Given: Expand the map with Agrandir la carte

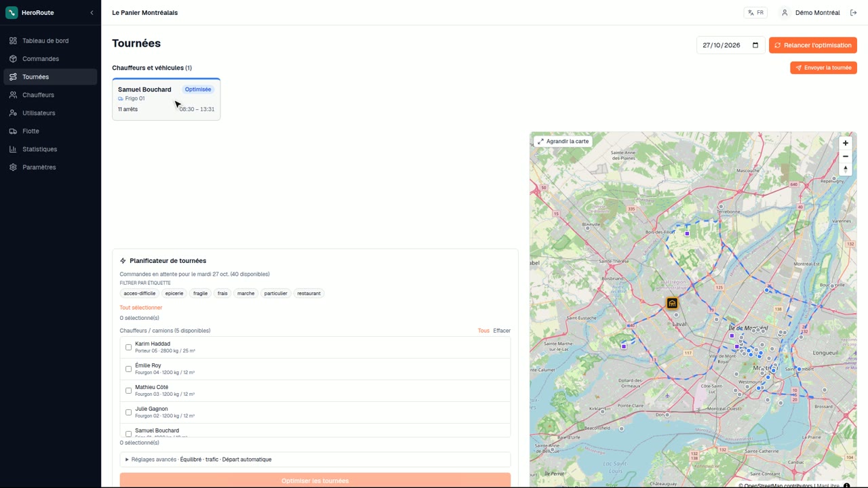Looking at the screenshot, I should (x=564, y=142).
